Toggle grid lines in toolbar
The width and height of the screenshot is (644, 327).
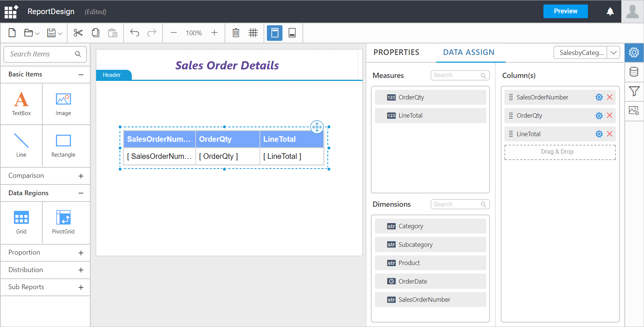[253, 33]
